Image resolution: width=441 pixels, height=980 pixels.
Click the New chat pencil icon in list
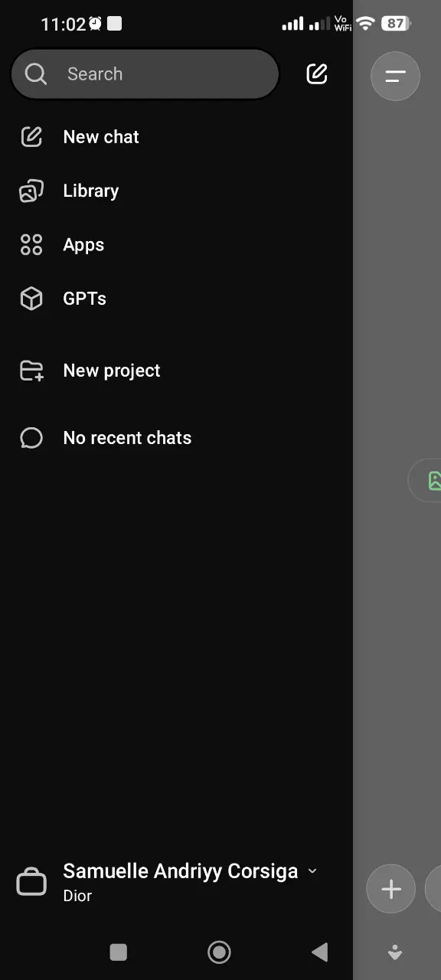(31, 137)
